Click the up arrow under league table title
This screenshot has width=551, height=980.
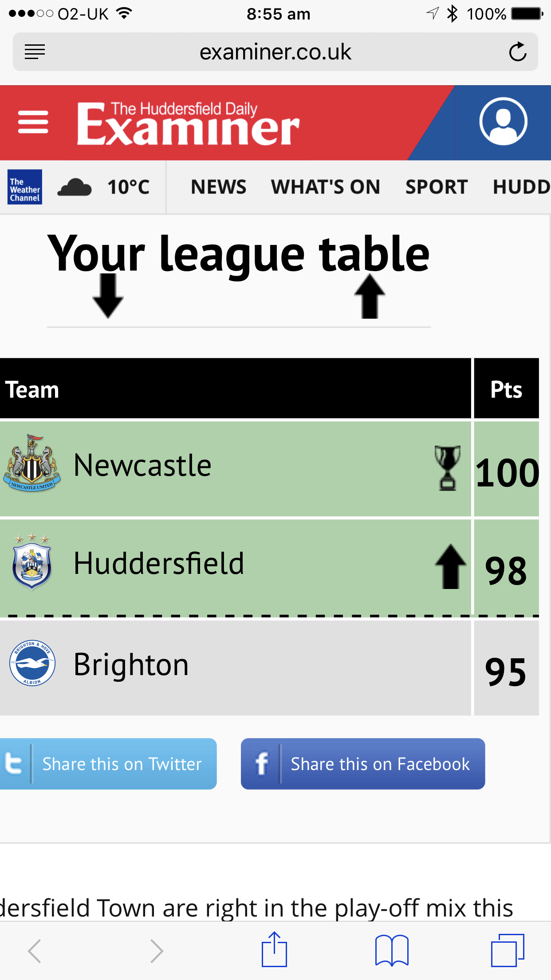(x=370, y=296)
